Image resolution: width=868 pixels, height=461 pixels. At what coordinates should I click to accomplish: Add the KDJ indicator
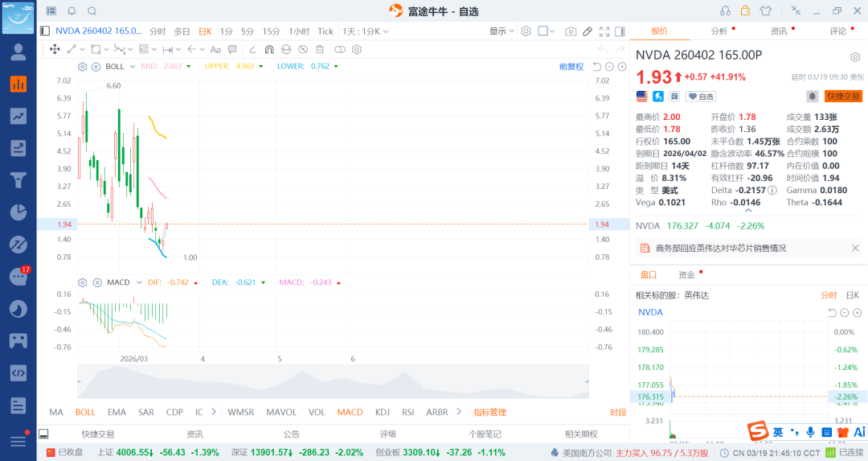coord(383,412)
